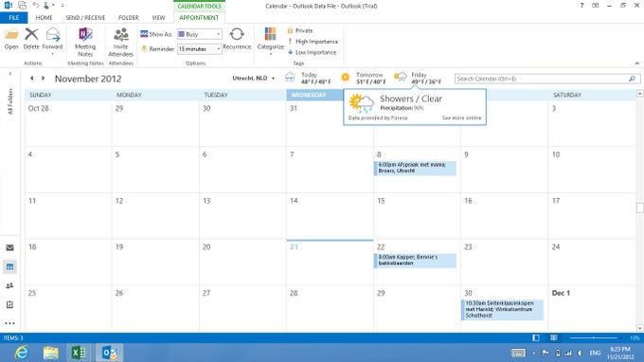Click Friday's weather forecast icon
This screenshot has height=362, width=644.
pyautogui.click(x=401, y=77)
